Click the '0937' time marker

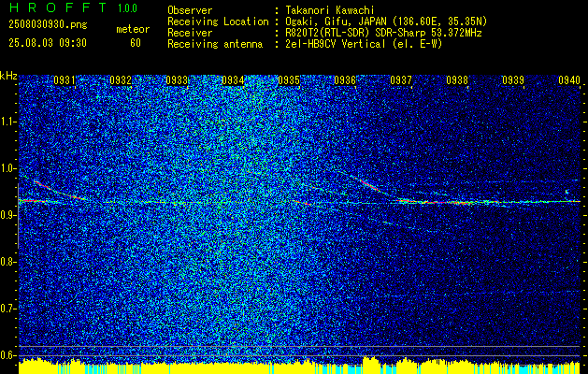click(401, 80)
